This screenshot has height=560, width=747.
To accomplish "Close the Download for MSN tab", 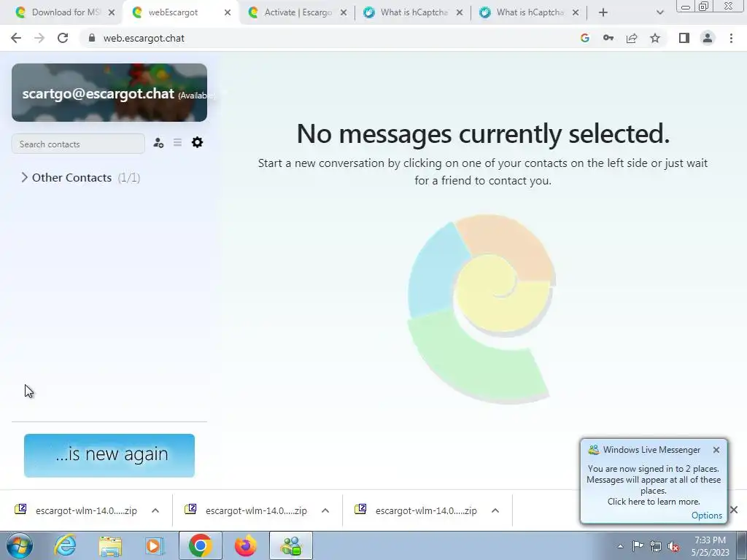I will pyautogui.click(x=112, y=12).
